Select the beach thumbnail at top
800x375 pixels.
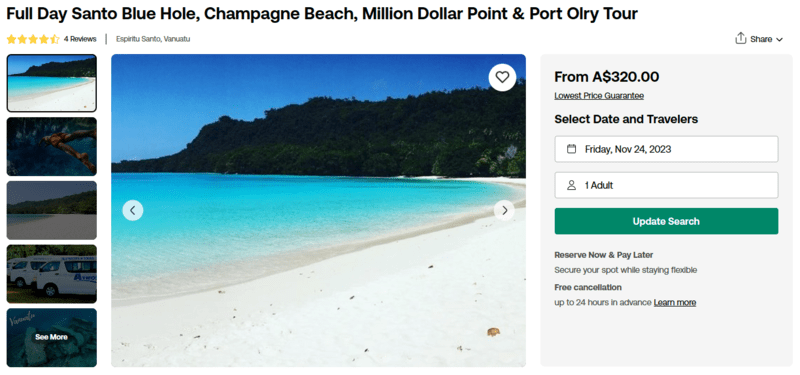(52, 83)
